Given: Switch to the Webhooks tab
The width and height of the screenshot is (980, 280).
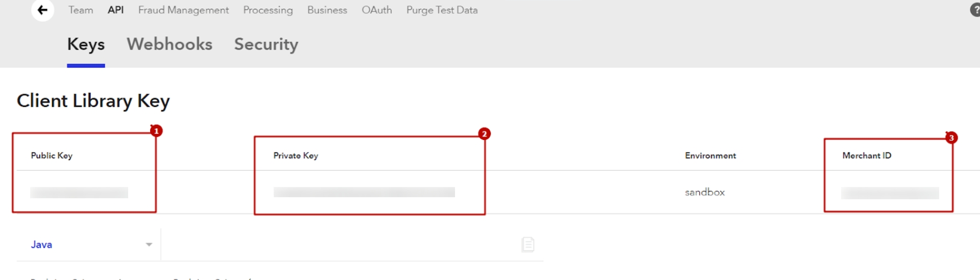Looking at the screenshot, I should tap(169, 44).
